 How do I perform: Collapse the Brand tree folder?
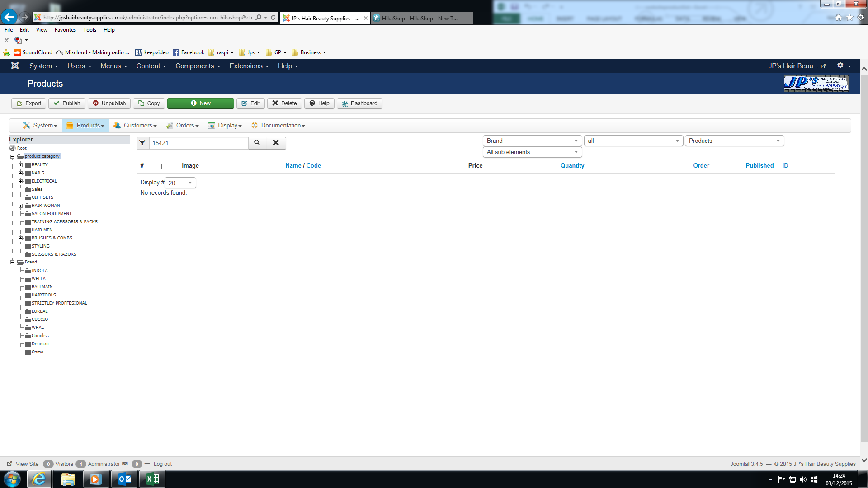click(13, 262)
